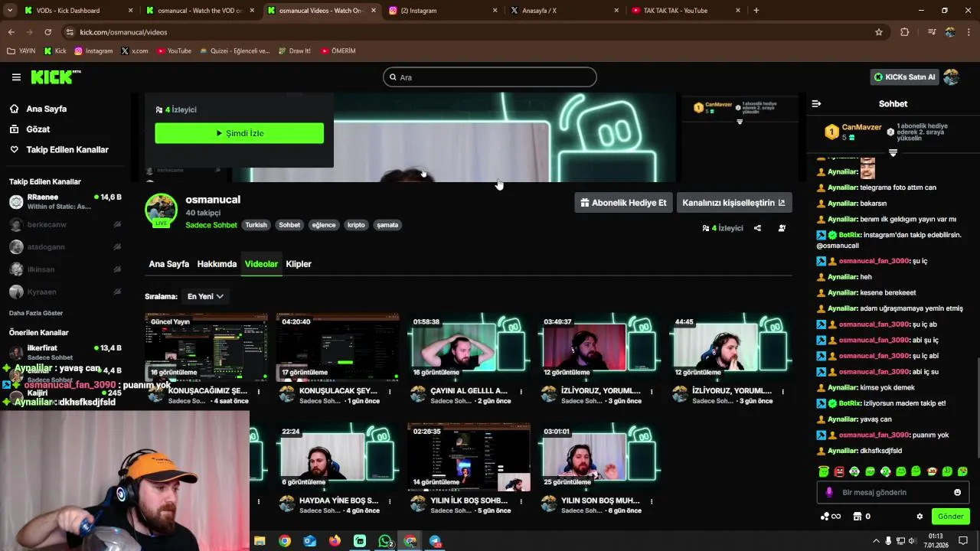The width and height of the screenshot is (980, 551).
Task: Click the Abonelik Hediye Et button
Action: tap(623, 203)
